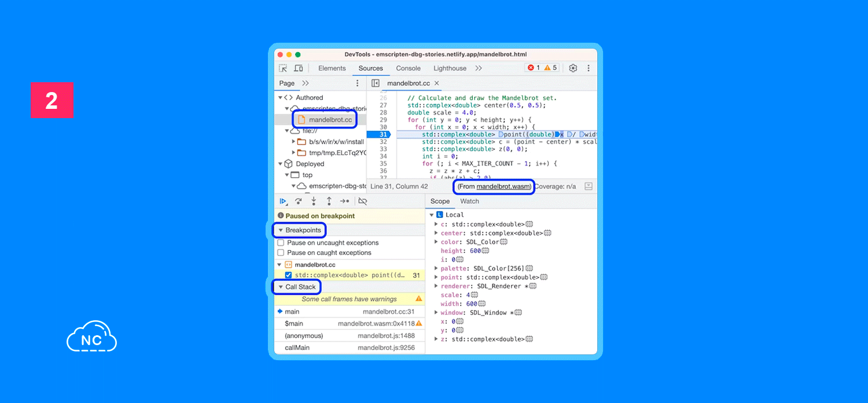
Task: Collapse the Local scope group
Action: tap(432, 215)
